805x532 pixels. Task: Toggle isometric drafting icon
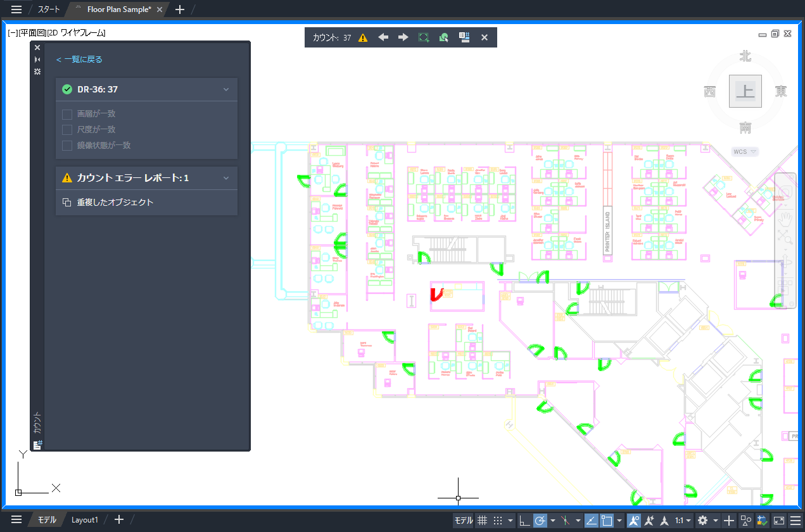[x=566, y=521]
